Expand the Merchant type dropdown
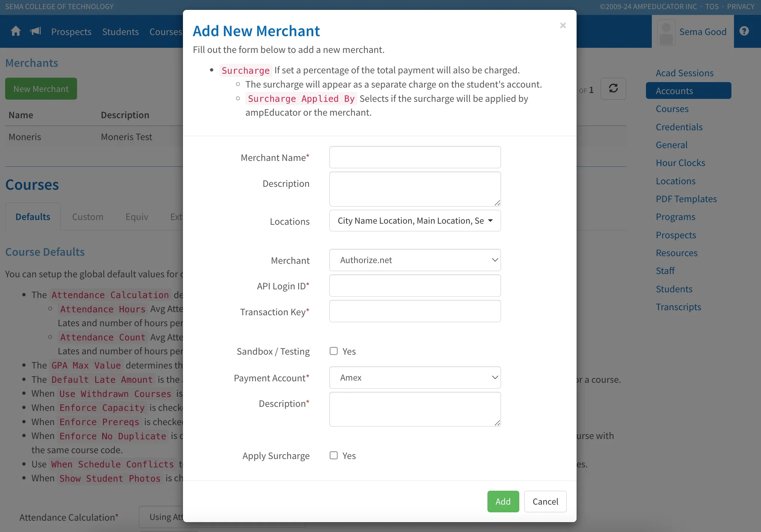Image resolution: width=761 pixels, height=532 pixels. pyautogui.click(x=415, y=260)
